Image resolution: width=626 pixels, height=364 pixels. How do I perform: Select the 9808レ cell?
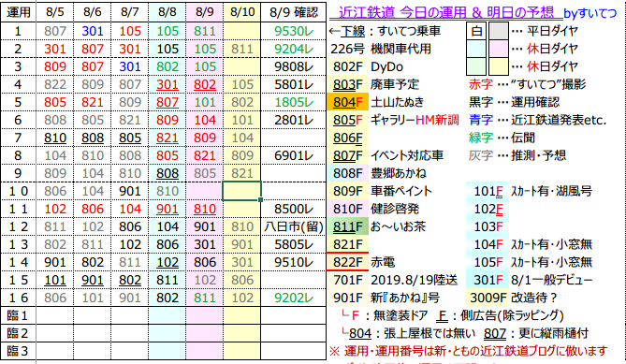[294, 66]
